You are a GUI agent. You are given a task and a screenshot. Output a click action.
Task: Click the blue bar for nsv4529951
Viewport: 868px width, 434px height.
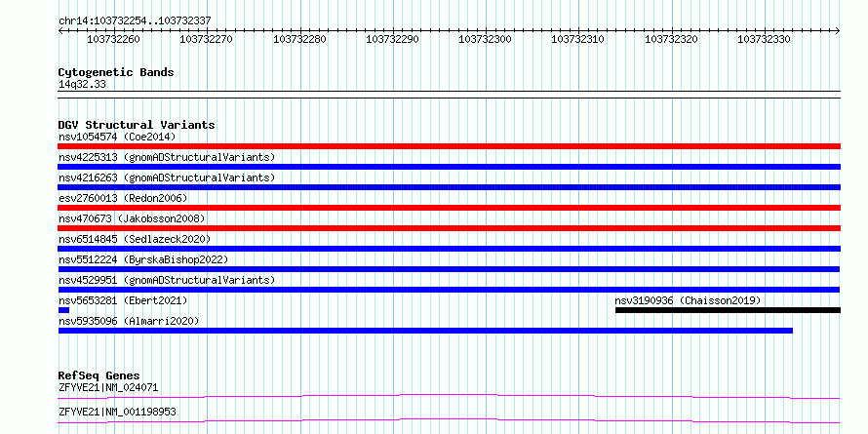click(x=449, y=290)
